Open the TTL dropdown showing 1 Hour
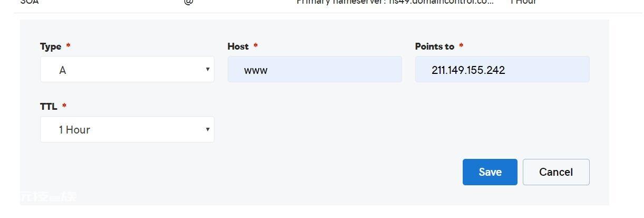Screen dimensions: 644x218 (x=127, y=129)
